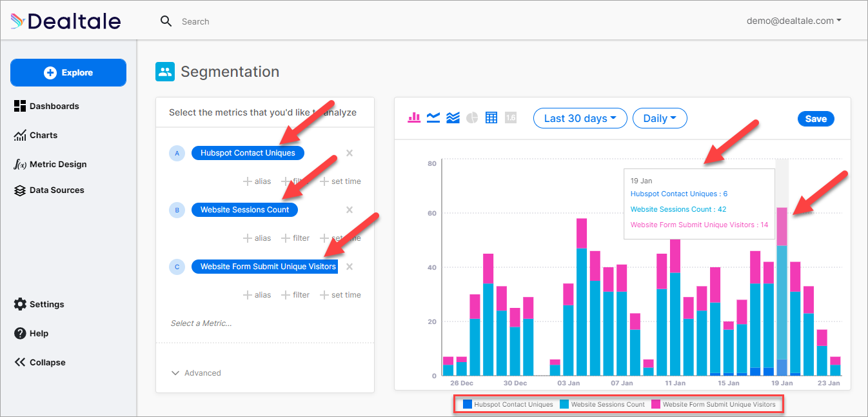Open Dashboards in the sidebar

pyautogui.click(x=46, y=106)
